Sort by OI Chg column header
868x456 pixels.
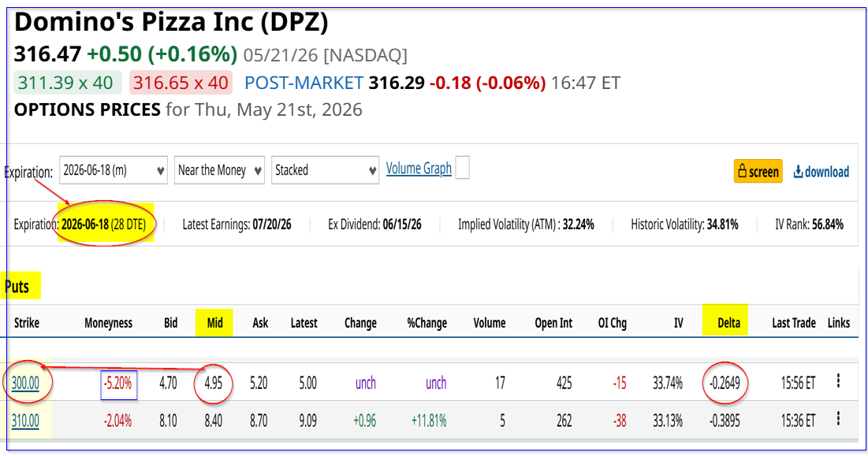click(613, 324)
